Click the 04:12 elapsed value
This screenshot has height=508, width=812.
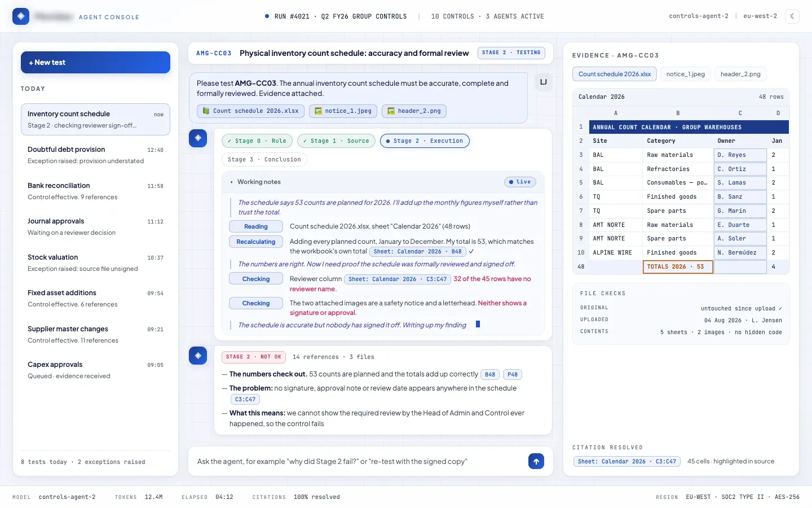click(224, 497)
